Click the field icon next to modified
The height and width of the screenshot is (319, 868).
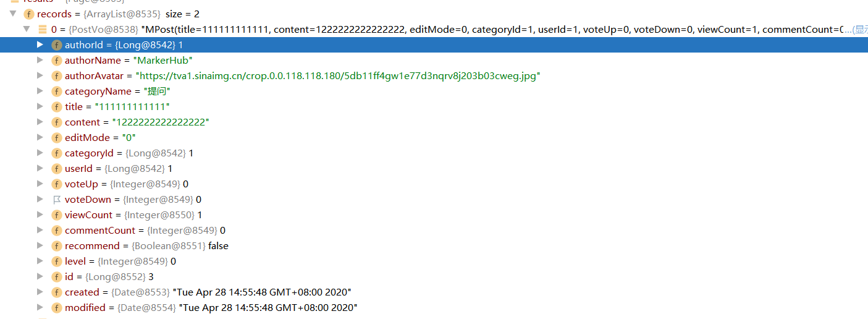[x=57, y=308]
